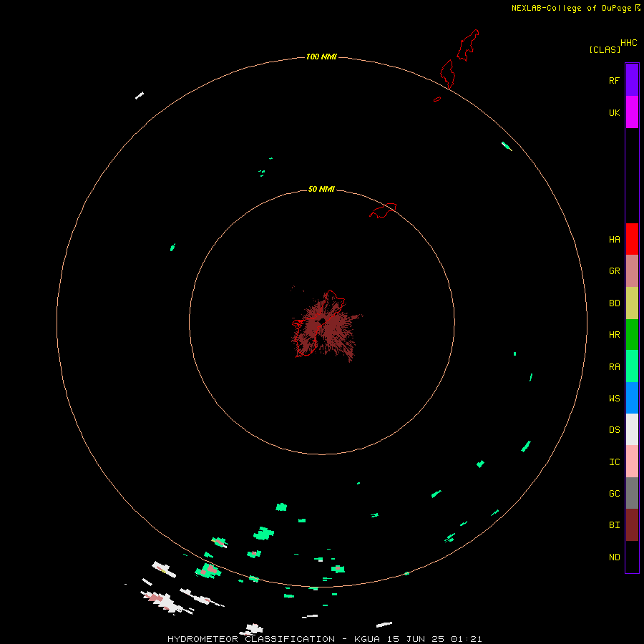Click the 'UK' legend label
The height and width of the screenshot is (644, 644).
click(x=614, y=112)
